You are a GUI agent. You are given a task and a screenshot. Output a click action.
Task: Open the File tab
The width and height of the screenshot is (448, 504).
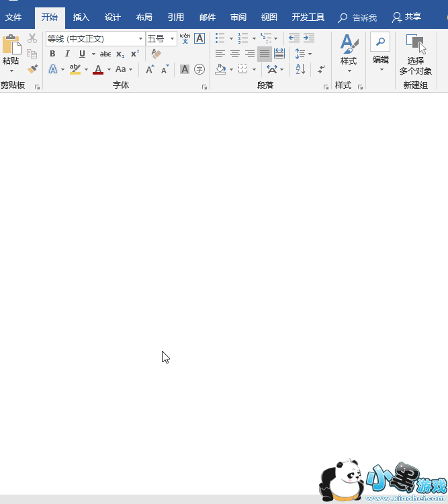pos(13,17)
